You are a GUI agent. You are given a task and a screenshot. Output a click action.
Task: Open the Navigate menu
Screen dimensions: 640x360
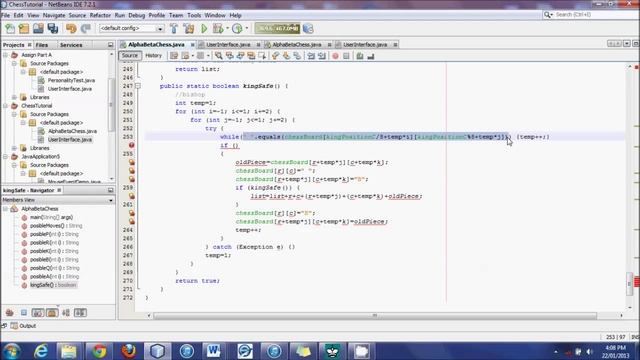coord(54,15)
